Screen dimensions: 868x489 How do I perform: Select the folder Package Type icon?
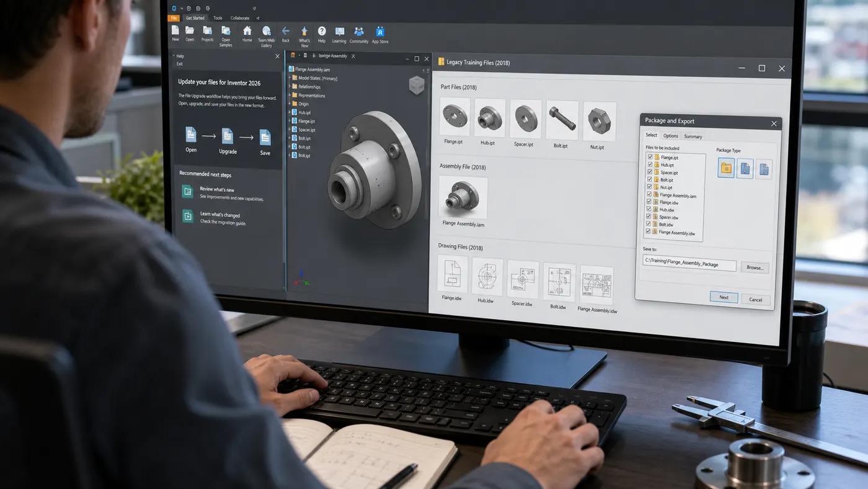pyautogui.click(x=726, y=168)
